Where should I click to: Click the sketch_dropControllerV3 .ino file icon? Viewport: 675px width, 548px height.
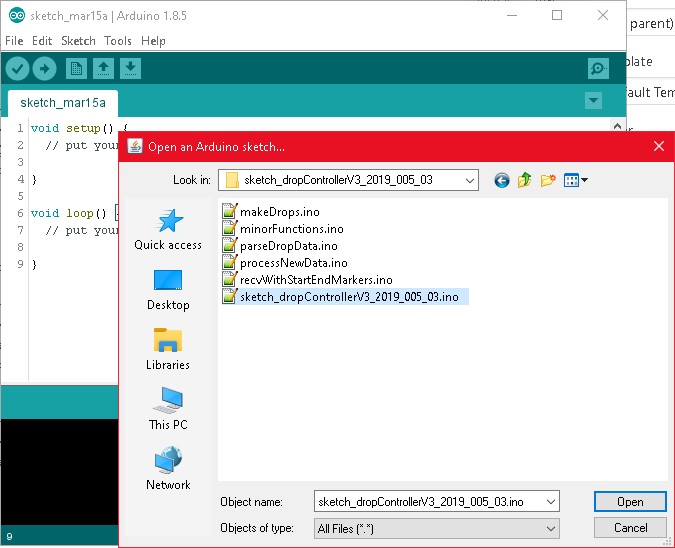pyautogui.click(x=229, y=296)
